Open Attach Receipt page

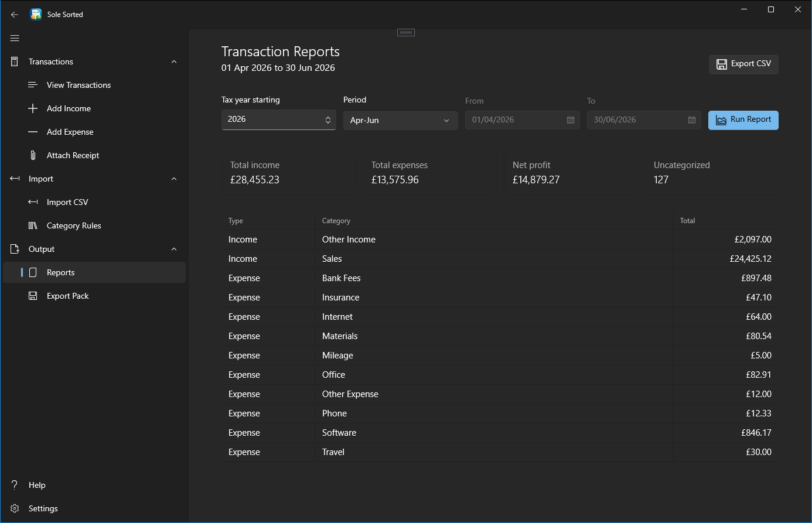coord(94,155)
